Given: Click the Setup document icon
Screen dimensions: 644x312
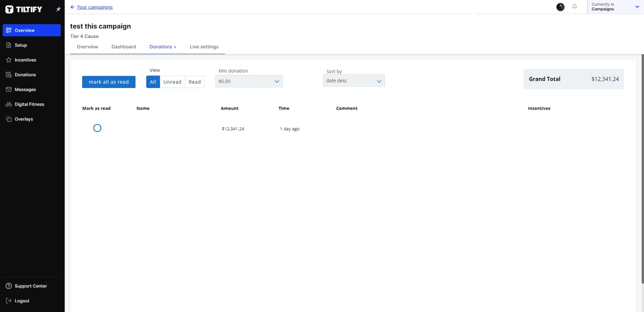Looking at the screenshot, I should tap(9, 45).
